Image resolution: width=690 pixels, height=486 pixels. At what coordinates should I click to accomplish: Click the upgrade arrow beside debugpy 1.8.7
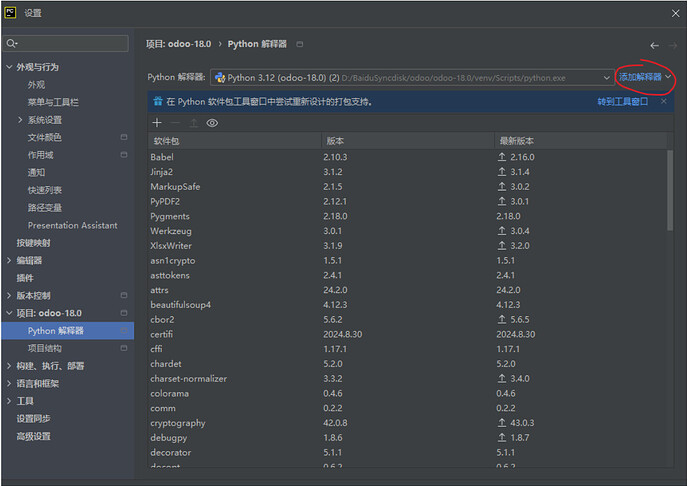click(x=502, y=438)
